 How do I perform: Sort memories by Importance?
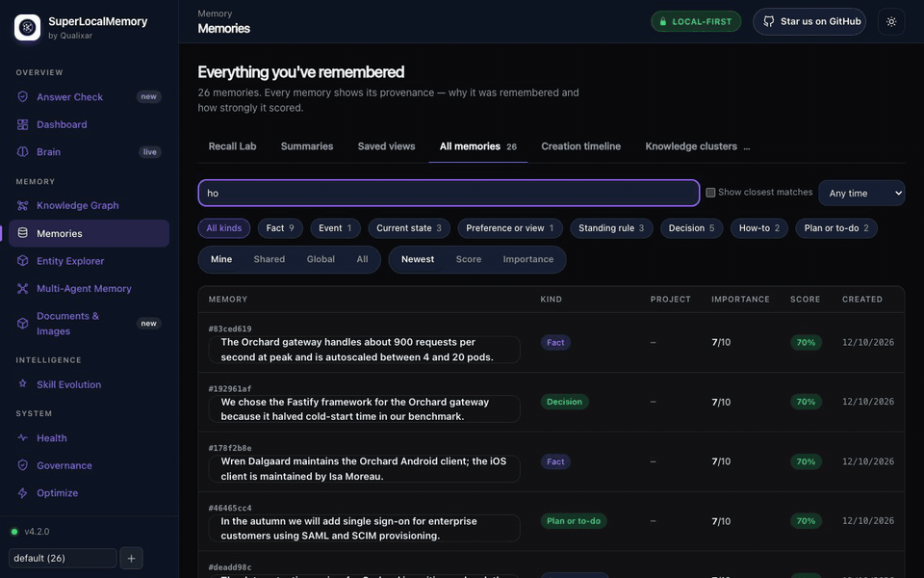pos(528,259)
